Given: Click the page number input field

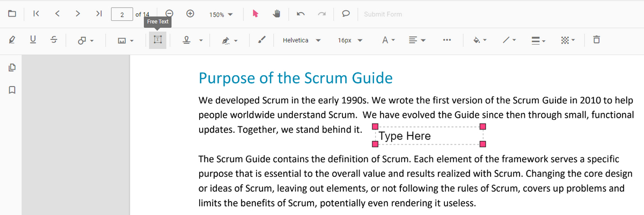Looking at the screenshot, I should 122,15.
